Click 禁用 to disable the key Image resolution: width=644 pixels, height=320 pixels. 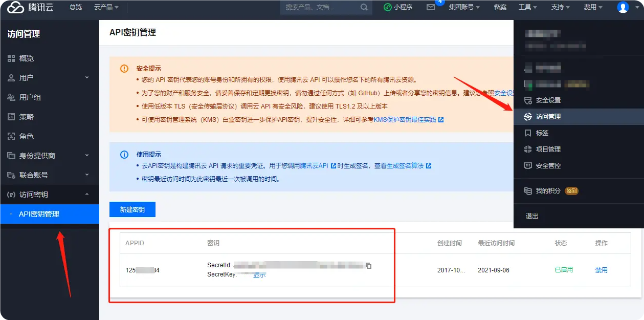tap(602, 270)
